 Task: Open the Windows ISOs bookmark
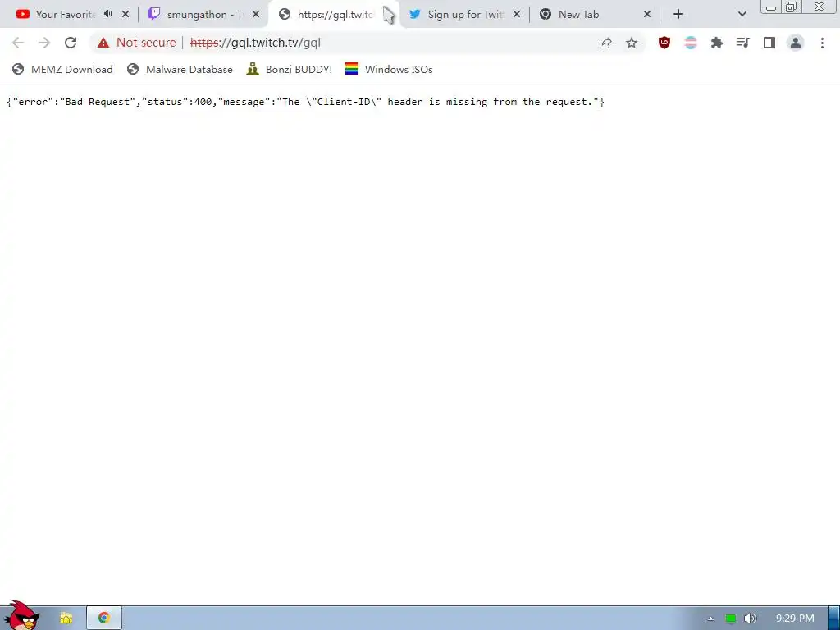(389, 69)
